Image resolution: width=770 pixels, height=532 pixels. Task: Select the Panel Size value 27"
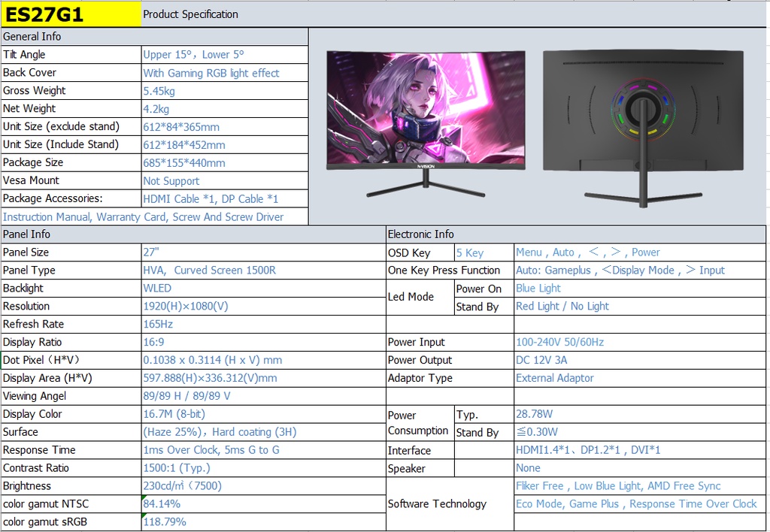[264, 252]
